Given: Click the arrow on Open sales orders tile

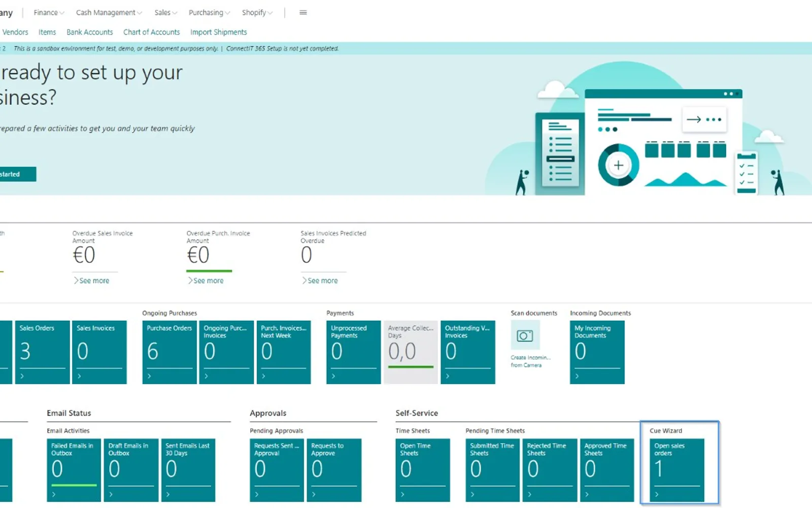Looking at the screenshot, I should [x=657, y=494].
